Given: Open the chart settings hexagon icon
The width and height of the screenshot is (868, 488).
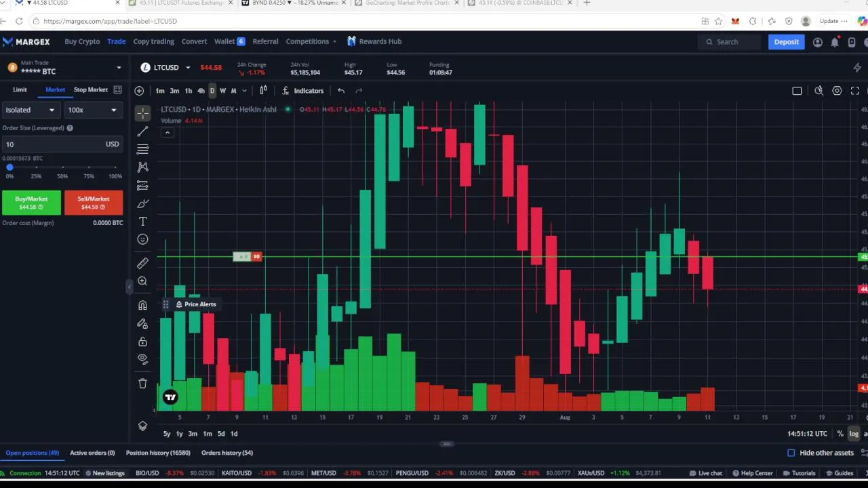Looking at the screenshot, I should pos(837,91).
